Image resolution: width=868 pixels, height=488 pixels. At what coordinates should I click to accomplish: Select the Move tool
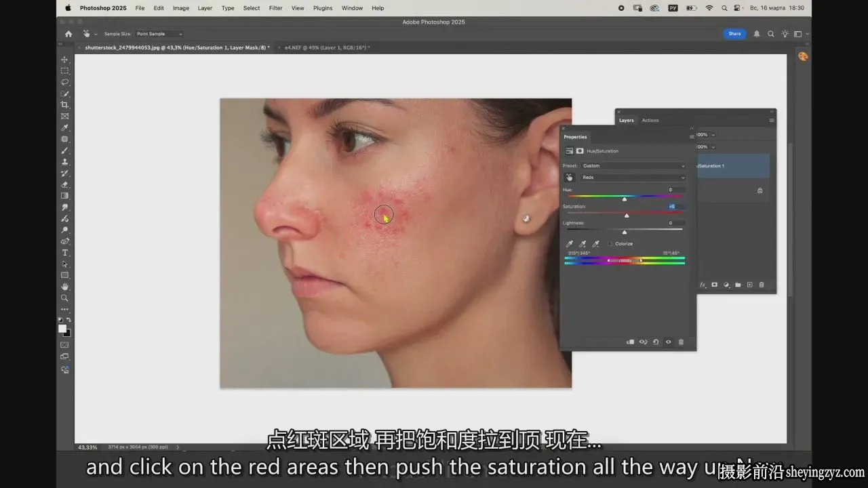click(65, 60)
